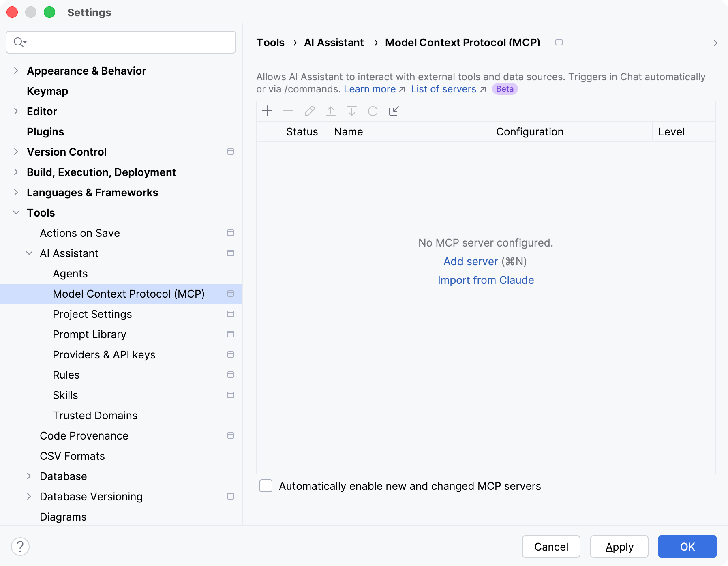Click the Status column header
Viewport: 728px width, 566px height.
[304, 132]
